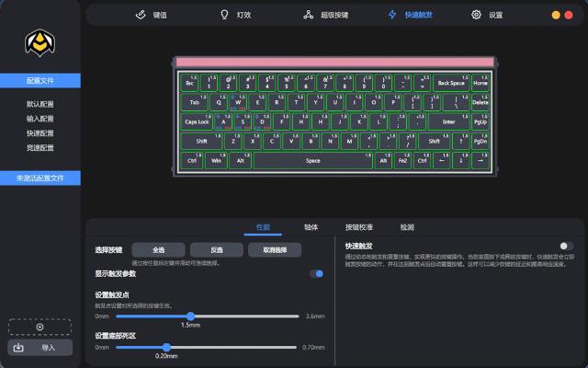Screen dimensions: 588x368
Task: Select the Tab key
Action: click(x=194, y=102)
